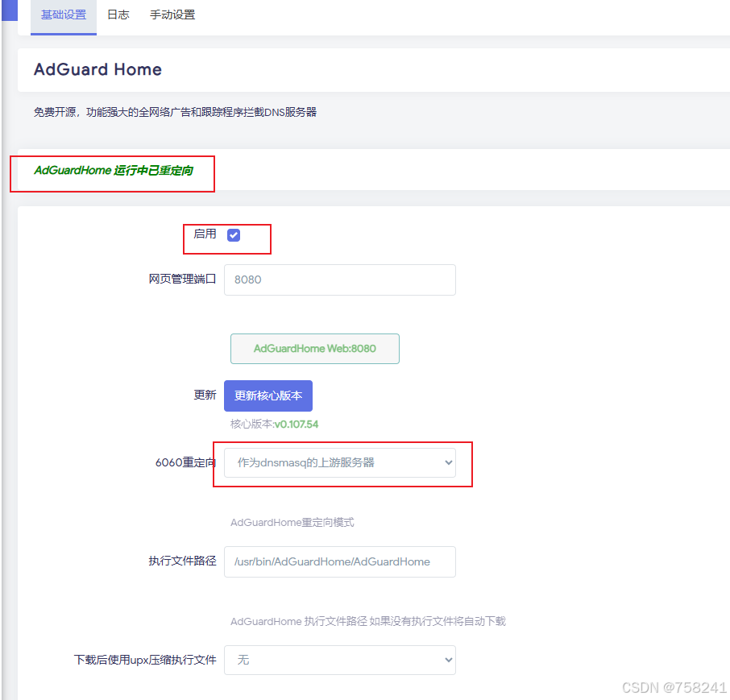Screen dimensions: 730x700
Task: Open the 手动设置 tab
Action: pyautogui.click(x=172, y=14)
